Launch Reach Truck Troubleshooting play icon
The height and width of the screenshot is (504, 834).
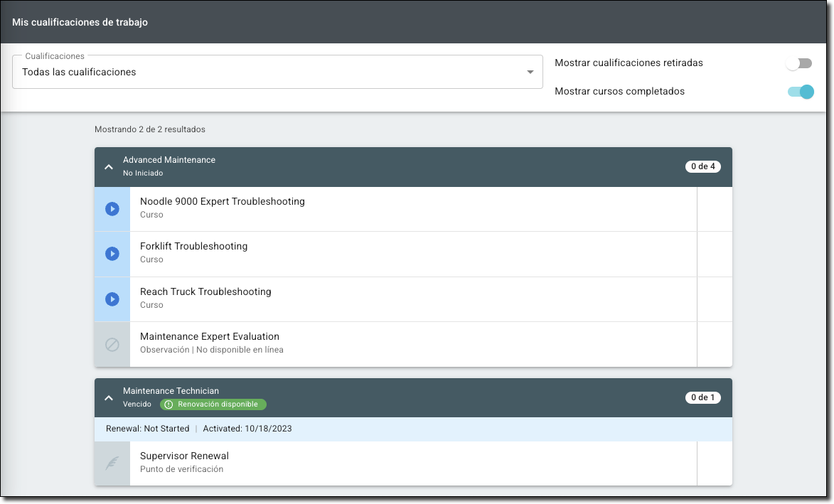coord(112,299)
